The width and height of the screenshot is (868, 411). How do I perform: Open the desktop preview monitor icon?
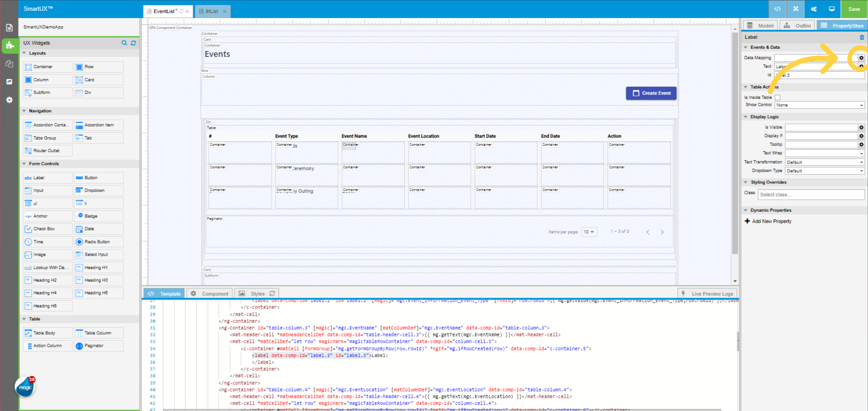pyautogui.click(x=832, y=9)
